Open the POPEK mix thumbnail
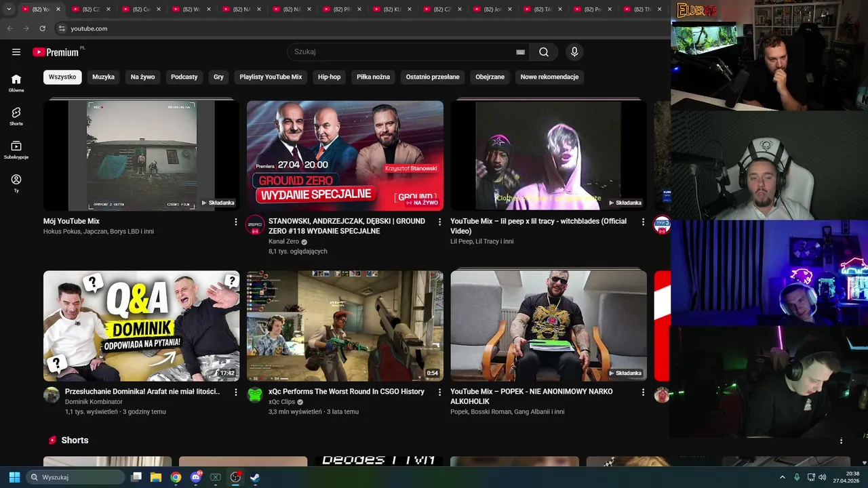This screenshot has width=868, height=488. coord(549,326)
